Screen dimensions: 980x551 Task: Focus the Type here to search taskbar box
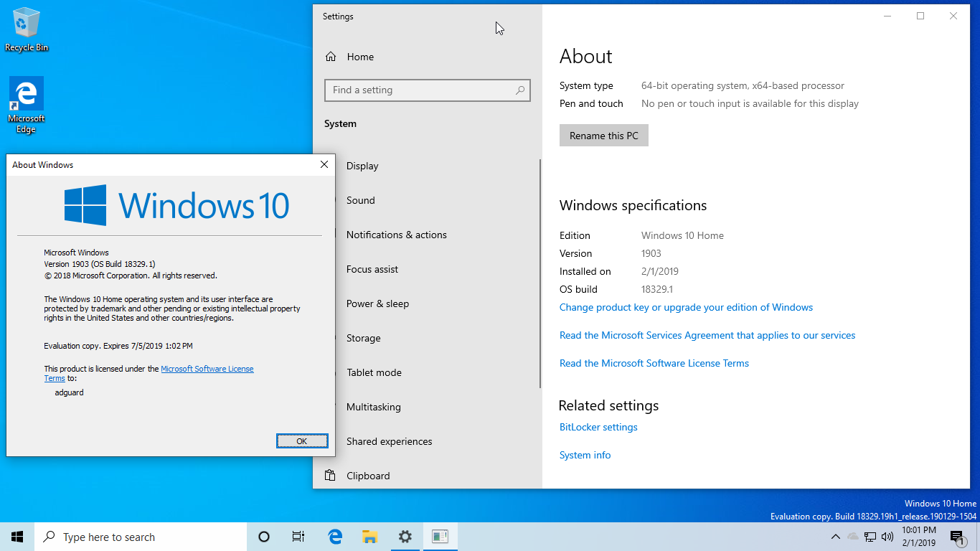click(x=141, y=537)
